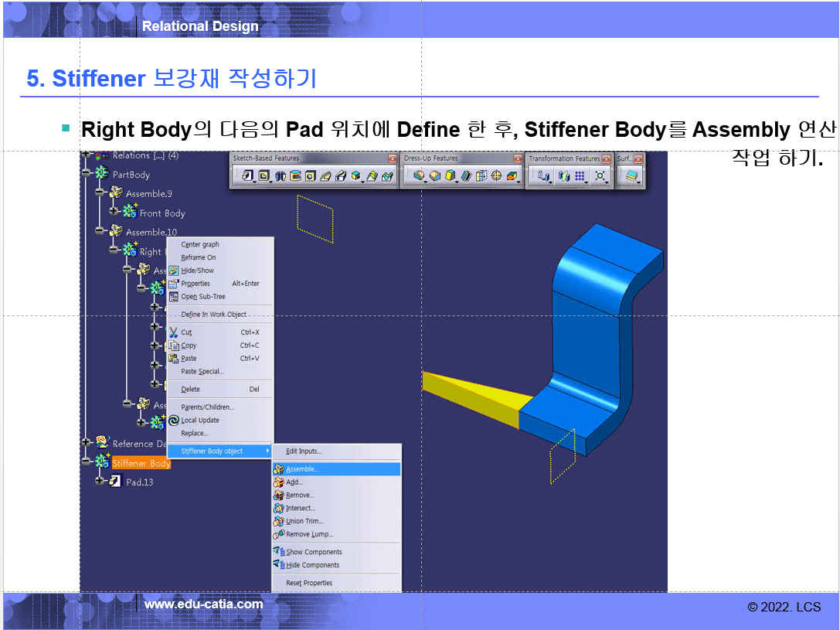Click Hide Components in submenu
The width and height of the screenshot is (840, 630).
pyautogui.click(x=312, y=565)
